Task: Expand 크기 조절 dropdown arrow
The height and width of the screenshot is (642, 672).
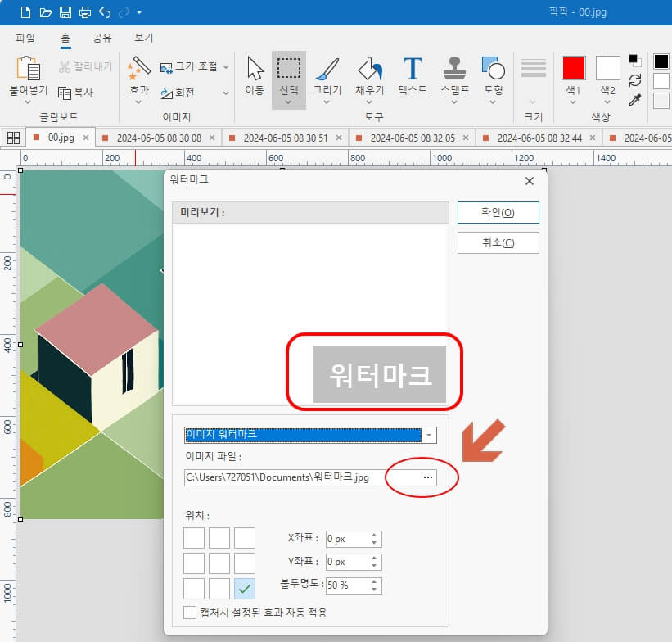Action: (x=226, y=67)
